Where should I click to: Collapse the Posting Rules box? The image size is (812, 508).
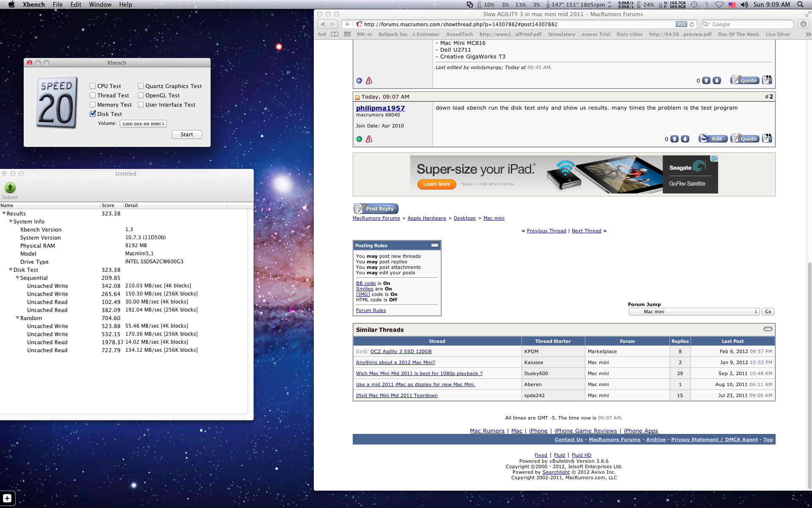(435, 245)
